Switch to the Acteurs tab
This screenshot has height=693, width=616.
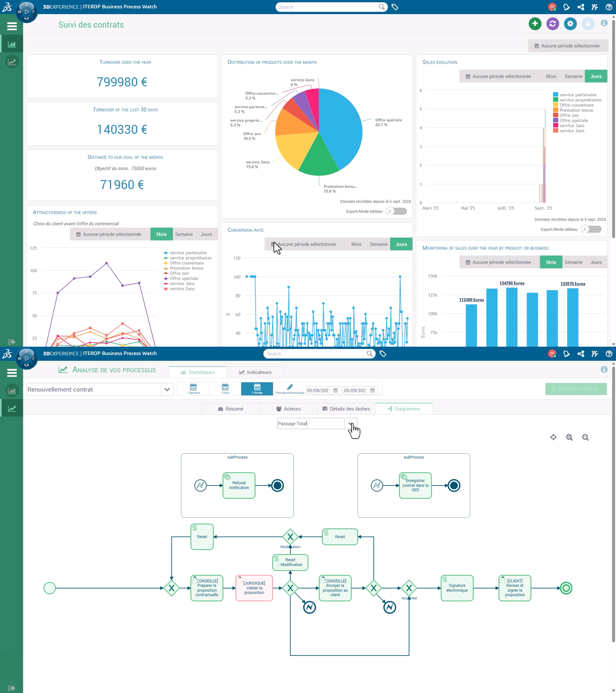tap(289, 408)
